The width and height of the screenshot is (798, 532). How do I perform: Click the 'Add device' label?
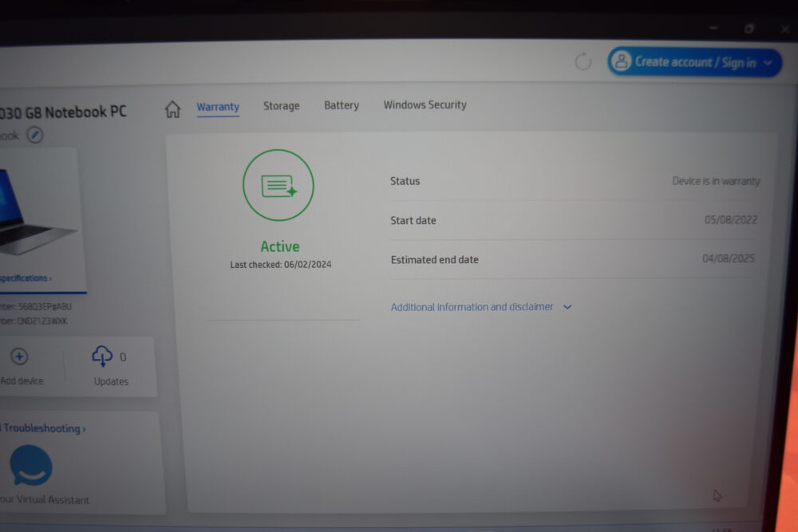point(22,381)
